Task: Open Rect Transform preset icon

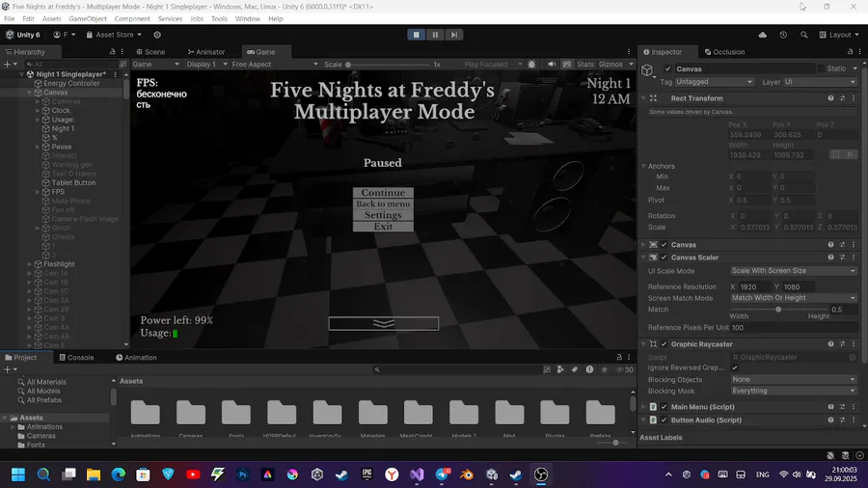Action: click(x=842, y=98)
